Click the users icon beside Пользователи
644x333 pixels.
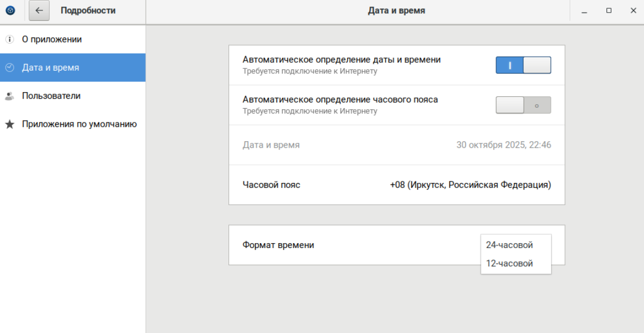(9, 96)
